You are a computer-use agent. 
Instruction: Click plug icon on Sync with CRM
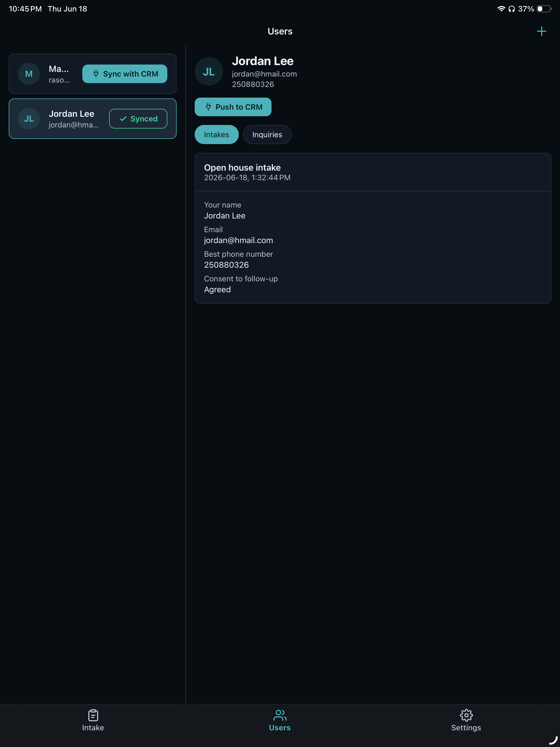pos(96,74)
